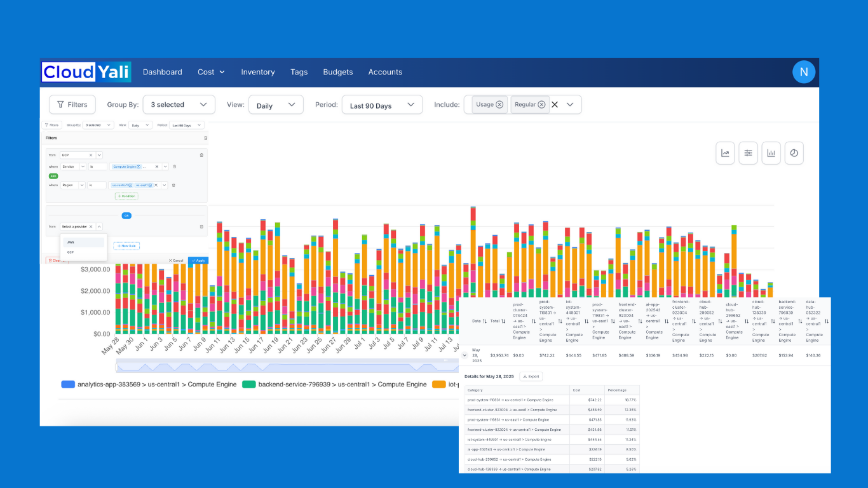Toggle backend-service-796939 legend series
This screenshot has height=488, width=868.
pyautogui.click(x=334, y=384)
